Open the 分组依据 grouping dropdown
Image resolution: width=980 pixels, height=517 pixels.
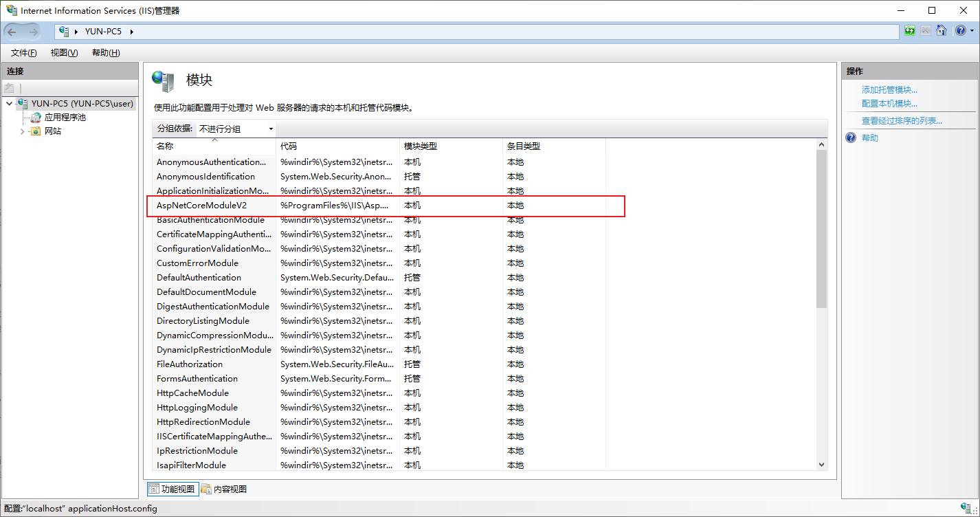tap(236, 129)
